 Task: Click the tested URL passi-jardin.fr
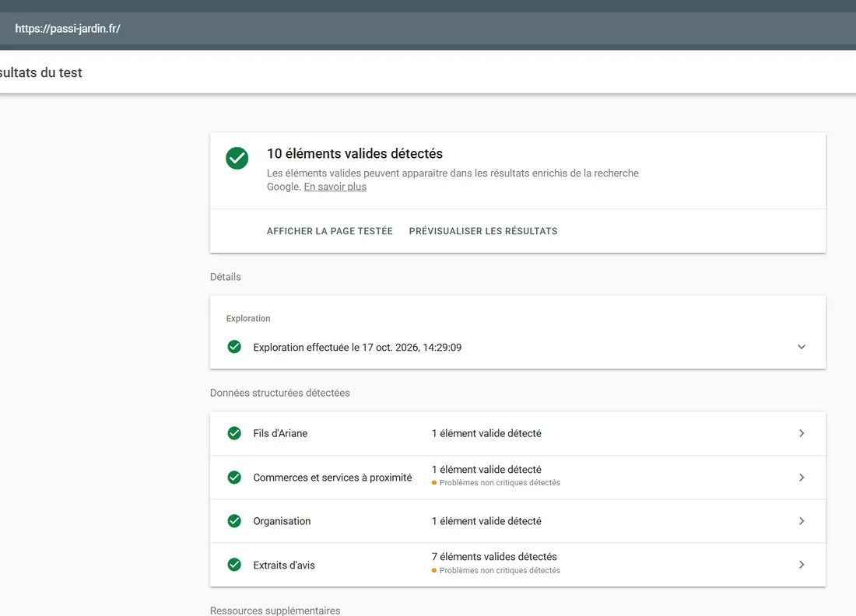click(68, 29)
